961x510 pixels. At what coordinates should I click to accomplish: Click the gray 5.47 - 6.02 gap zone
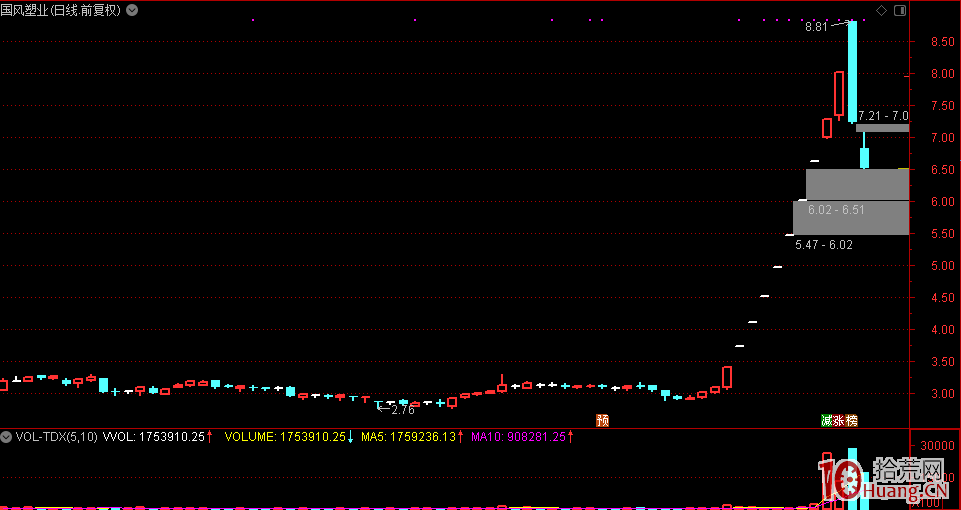(851, 219)
